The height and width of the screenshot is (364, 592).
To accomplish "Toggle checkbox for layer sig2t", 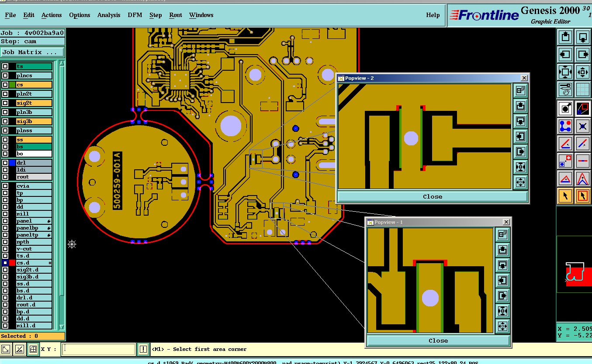I will [x=5, y=103].
